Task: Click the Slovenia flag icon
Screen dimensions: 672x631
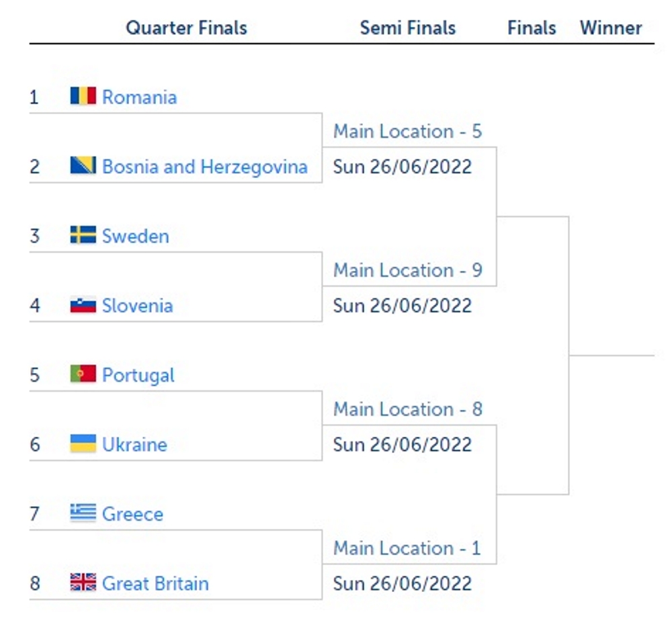Action: point(83,304)
